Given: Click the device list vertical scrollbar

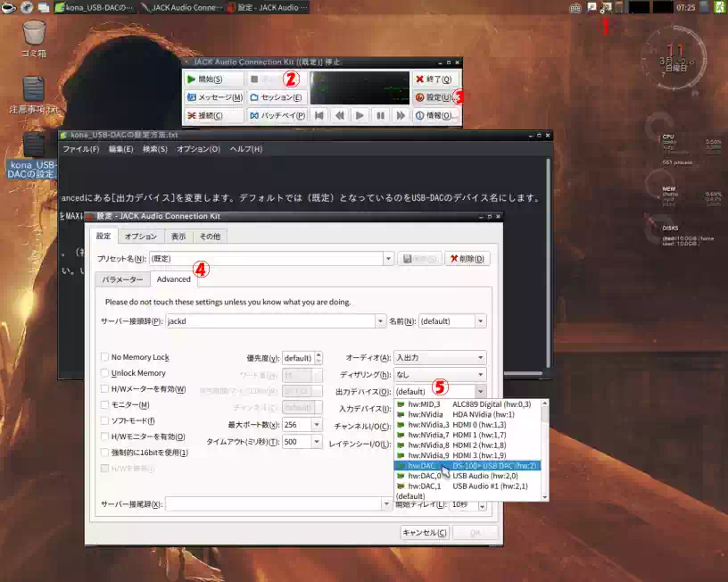Looking at the screenshot, I should tap(544, 450).
